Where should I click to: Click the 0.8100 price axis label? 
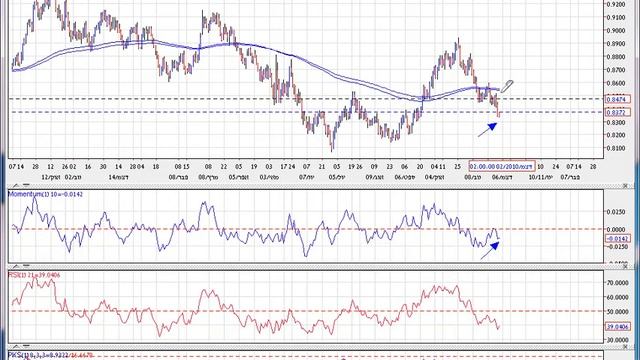pyautogui.click(x=616, y=148)
